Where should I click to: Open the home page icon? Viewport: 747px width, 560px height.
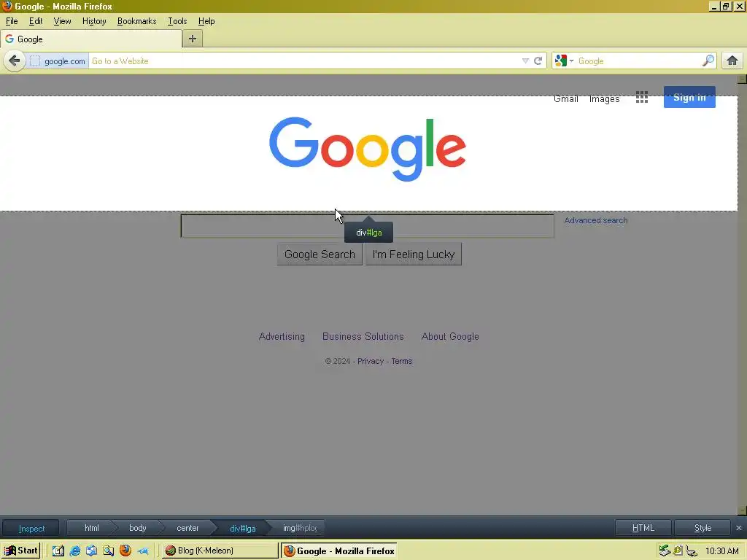tap(732, 61)
